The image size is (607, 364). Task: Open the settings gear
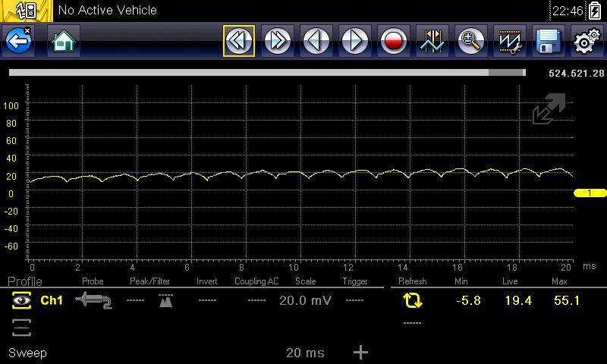[585, 41]
